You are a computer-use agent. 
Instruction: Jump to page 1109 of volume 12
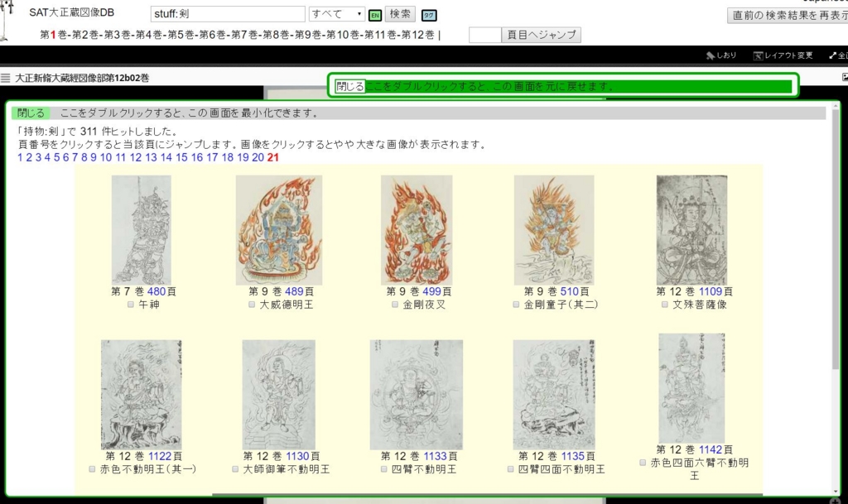tap(711, 291)
